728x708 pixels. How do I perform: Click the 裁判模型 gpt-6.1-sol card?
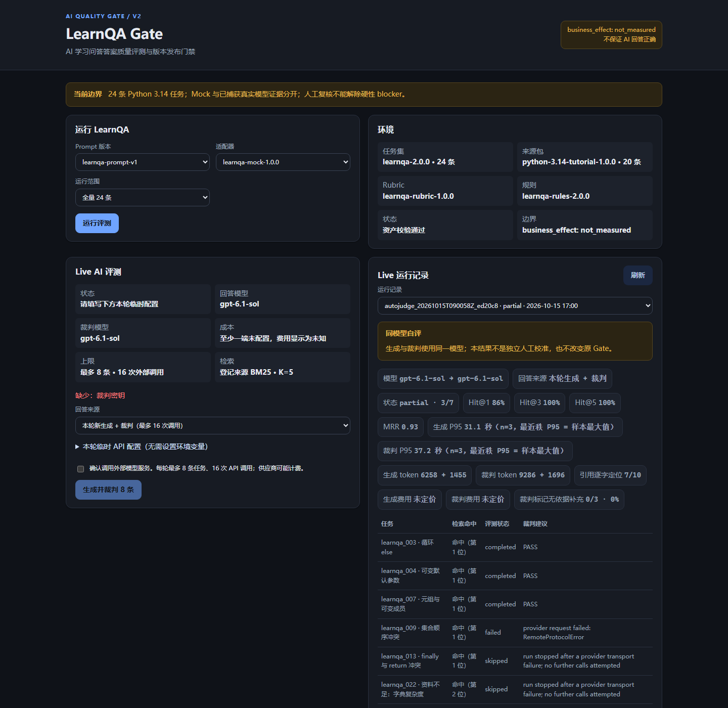(143, 333)
